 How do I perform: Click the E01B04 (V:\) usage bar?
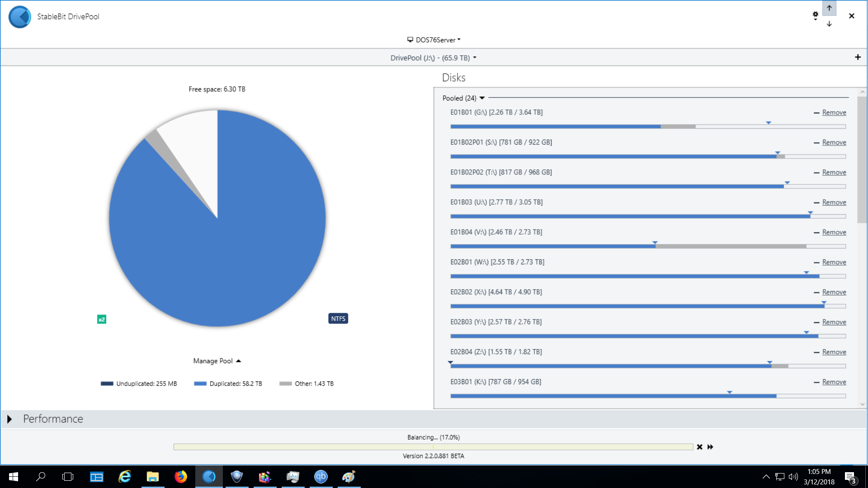pyautogui.click(x=648, y=246)
